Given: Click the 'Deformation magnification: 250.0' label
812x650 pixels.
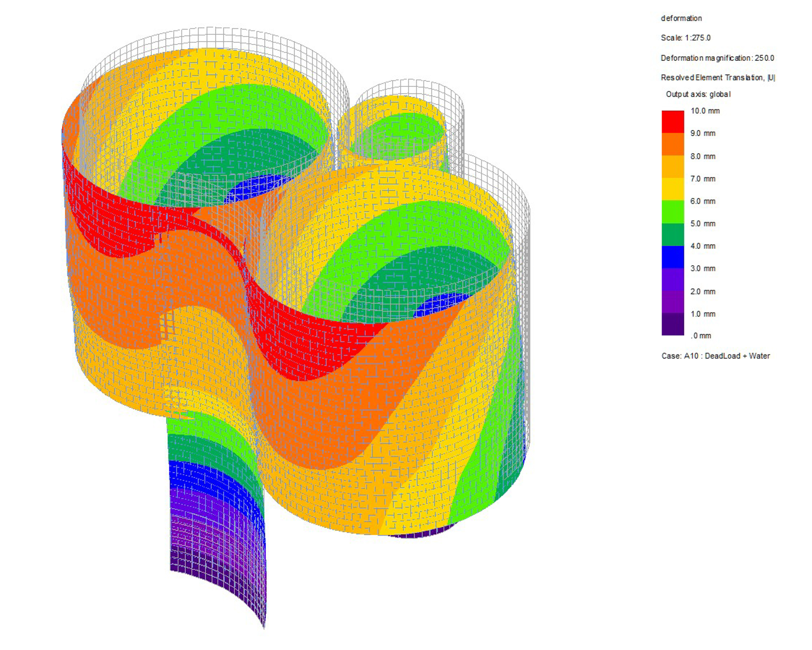Looking at the screenshot, I should click(x=717, y=58).
